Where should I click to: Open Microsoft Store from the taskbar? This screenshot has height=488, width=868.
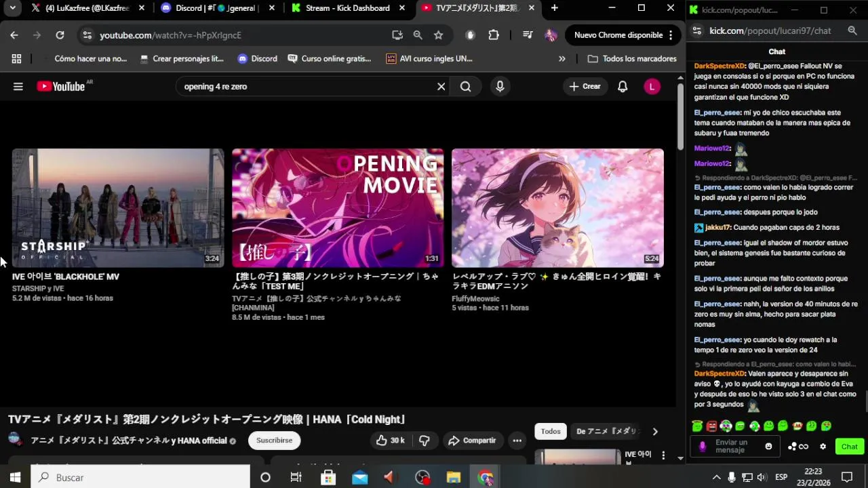(x=328, y=477)
